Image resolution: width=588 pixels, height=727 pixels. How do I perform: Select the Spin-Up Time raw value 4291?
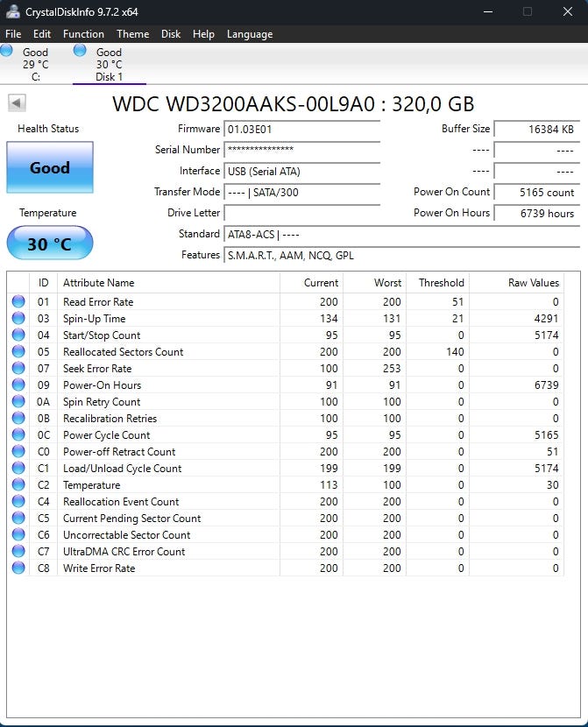tap(546, 319)
